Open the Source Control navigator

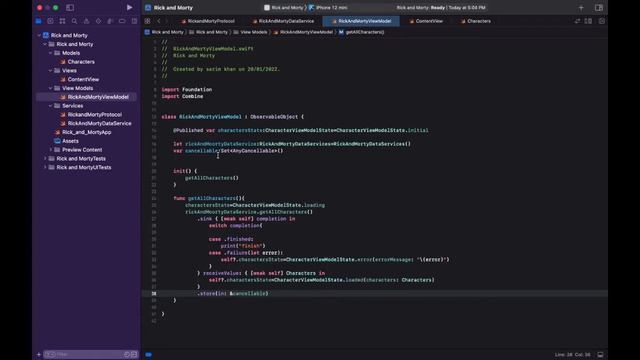click(x=50, y=21)
